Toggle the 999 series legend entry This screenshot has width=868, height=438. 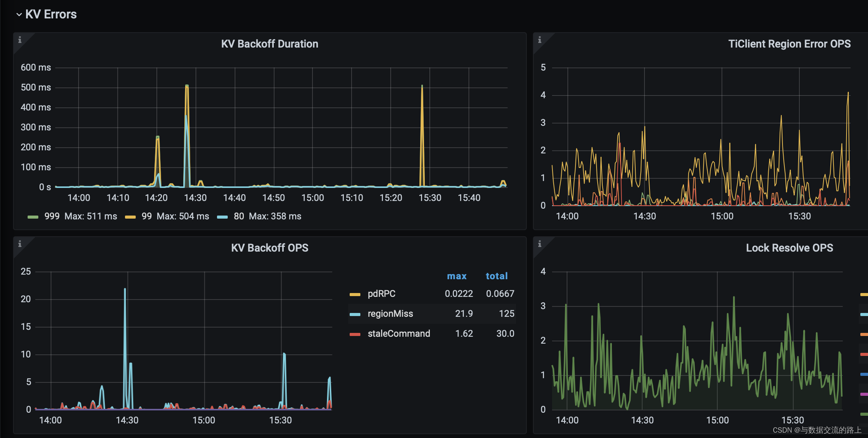coord(52,216)
